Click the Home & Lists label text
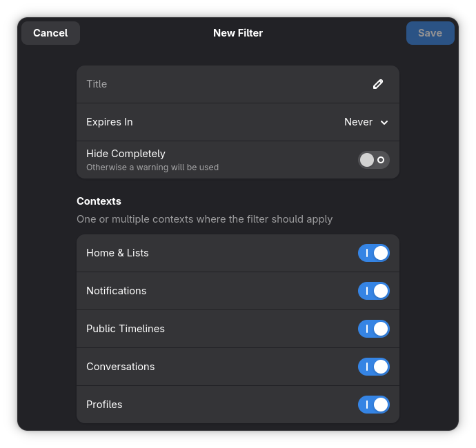The width and height of the screenshot is (476, 448). [117, 253]
